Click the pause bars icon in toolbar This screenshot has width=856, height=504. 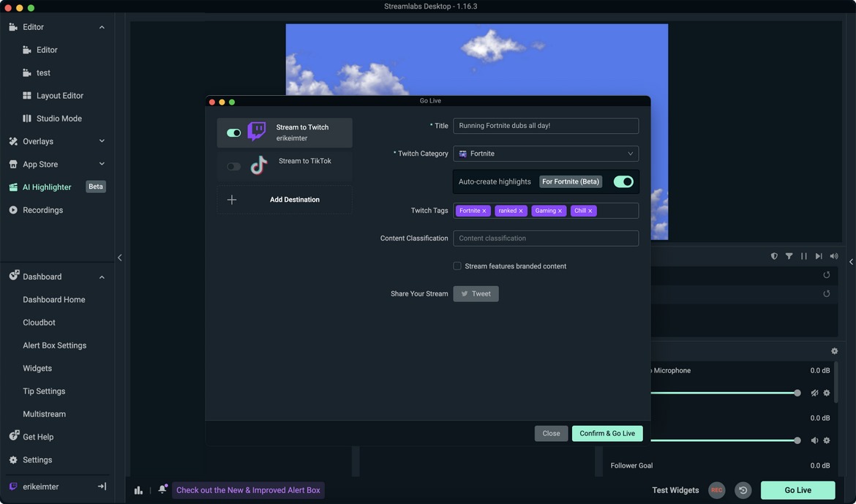click(x=803, y=256)
